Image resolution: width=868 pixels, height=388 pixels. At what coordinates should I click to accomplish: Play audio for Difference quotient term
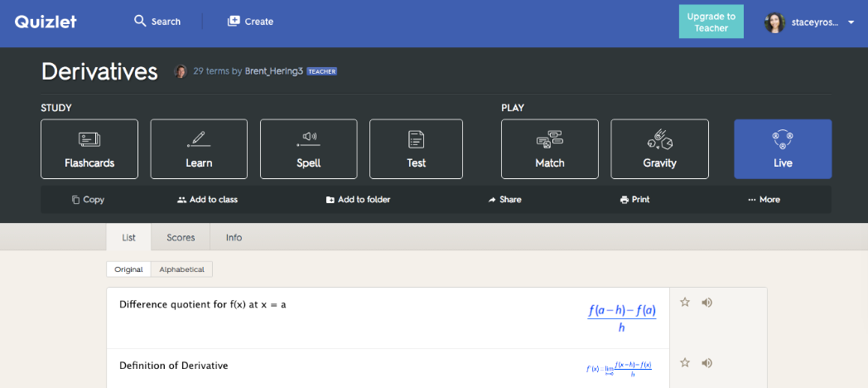707,302
